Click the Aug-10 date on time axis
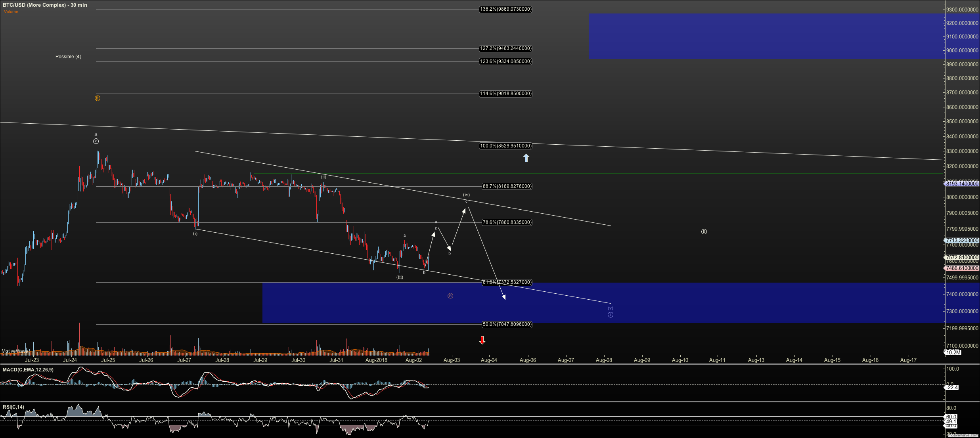Viewport: 980px width, 438px height. click(680, 360)
